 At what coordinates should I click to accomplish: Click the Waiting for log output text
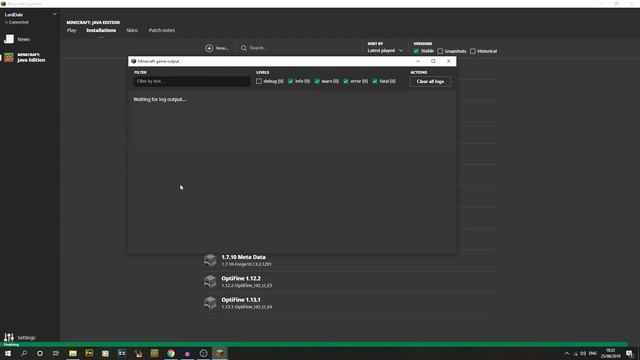point(160,99)
